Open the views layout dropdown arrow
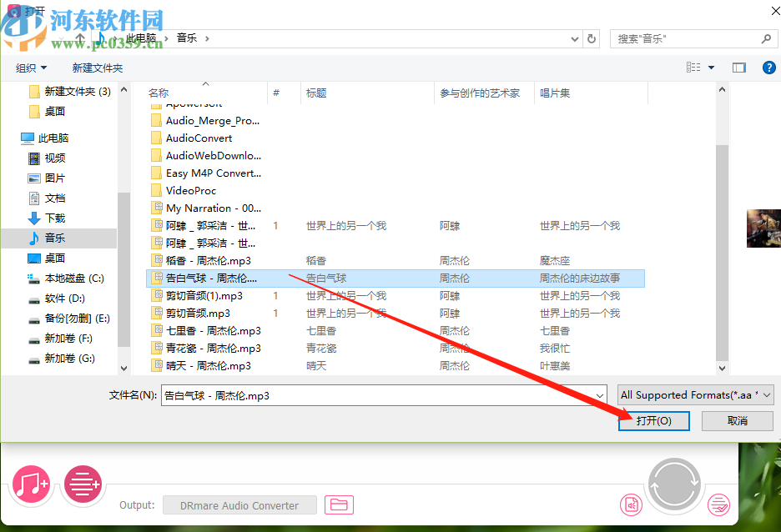 coord(712,68)
